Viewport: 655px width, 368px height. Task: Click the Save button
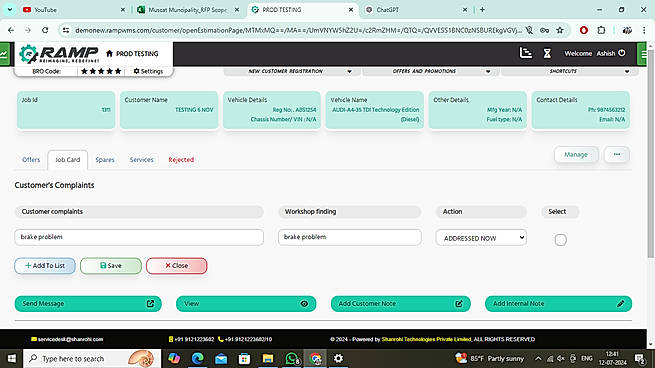point(111,266)
